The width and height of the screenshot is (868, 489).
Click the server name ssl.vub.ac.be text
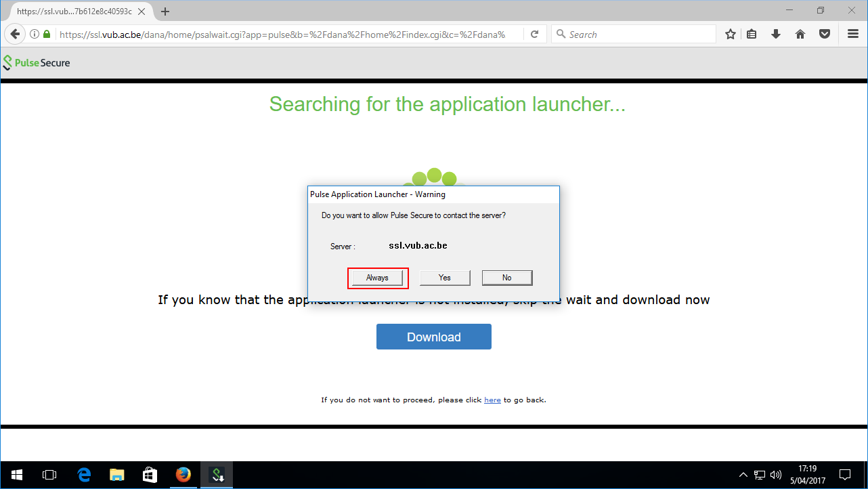click(418, 245)
